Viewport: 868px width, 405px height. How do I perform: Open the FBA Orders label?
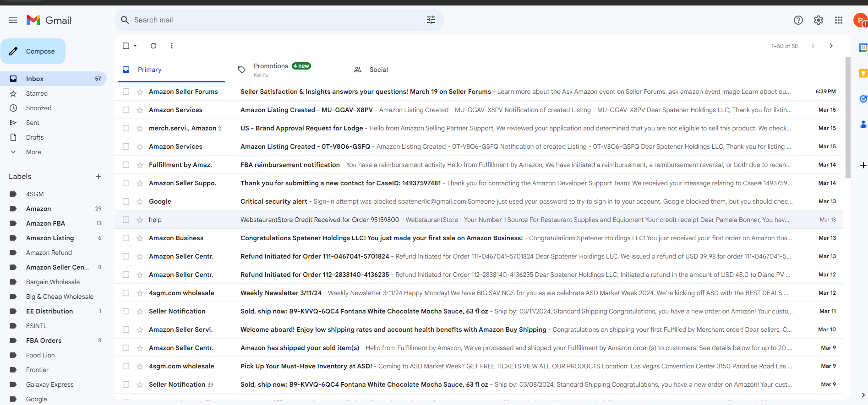(53, 340)
